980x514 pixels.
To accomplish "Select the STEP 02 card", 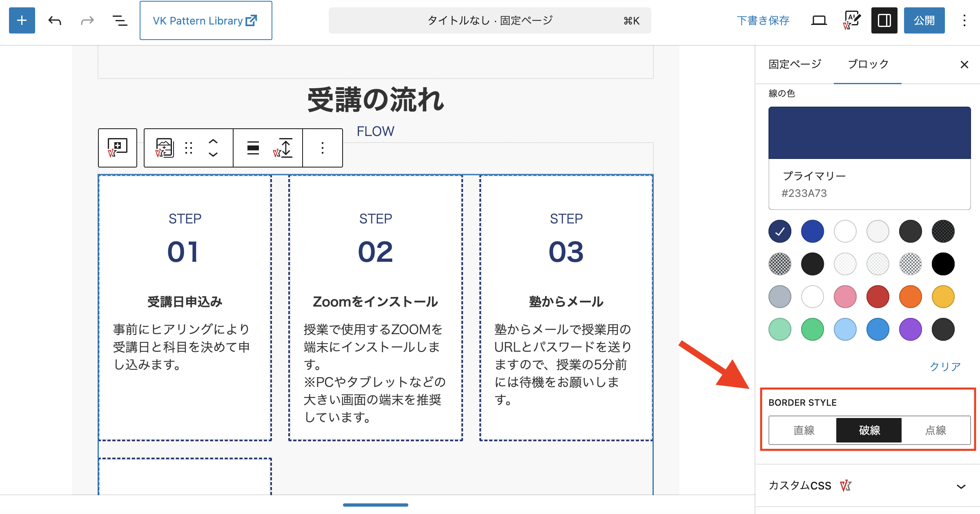I will coord(376,308).
